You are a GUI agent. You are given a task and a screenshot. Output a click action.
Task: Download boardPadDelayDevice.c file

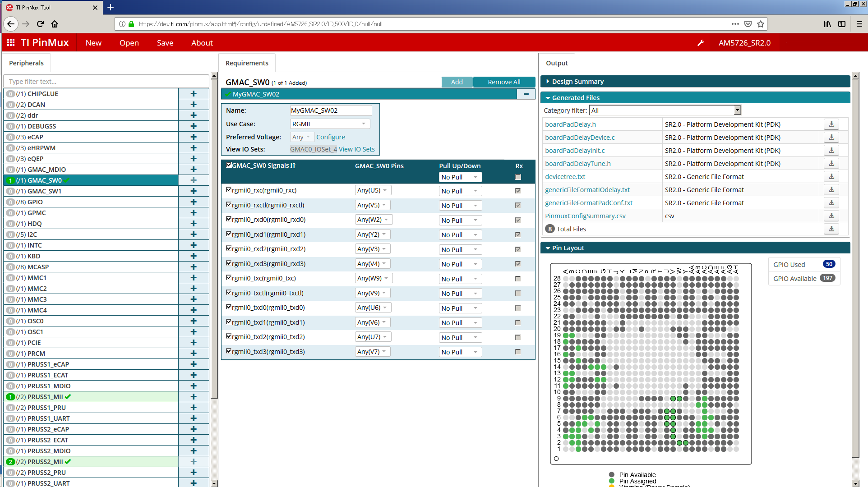point(831,138)
